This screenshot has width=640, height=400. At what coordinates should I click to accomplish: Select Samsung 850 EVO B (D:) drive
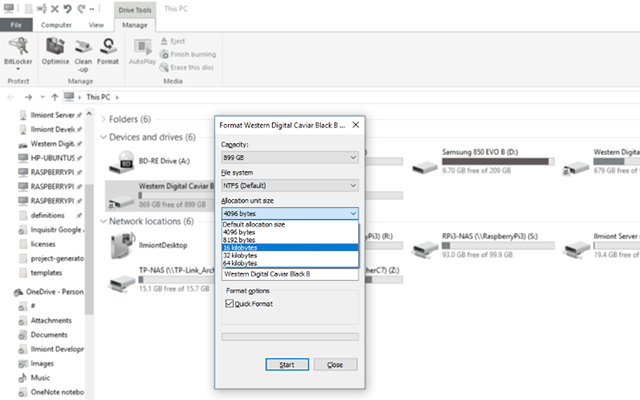click(484, 161)
